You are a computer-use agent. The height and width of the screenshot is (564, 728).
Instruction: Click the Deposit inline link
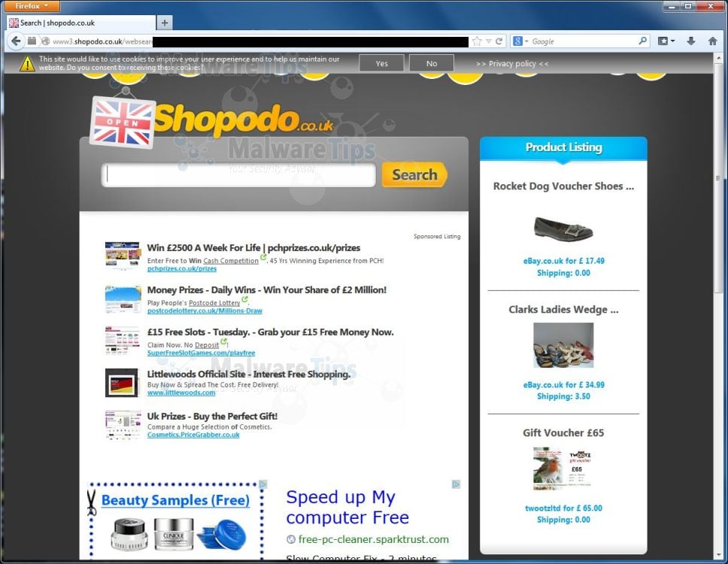(207, 345)
